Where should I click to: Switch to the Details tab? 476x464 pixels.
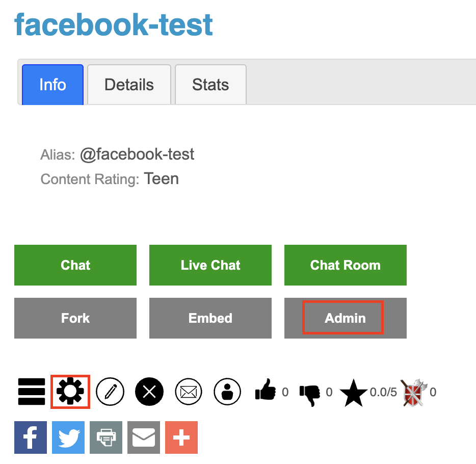tap(129, 85)
